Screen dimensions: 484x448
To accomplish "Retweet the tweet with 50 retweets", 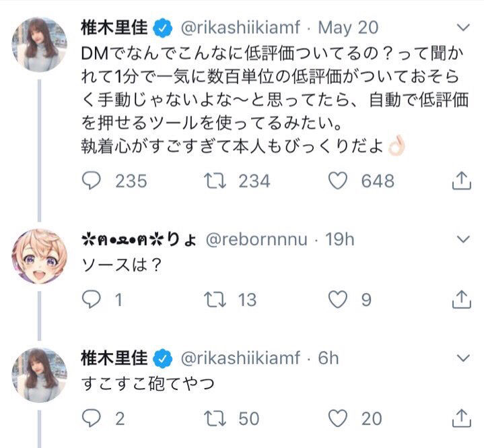I will pos(215,418).
